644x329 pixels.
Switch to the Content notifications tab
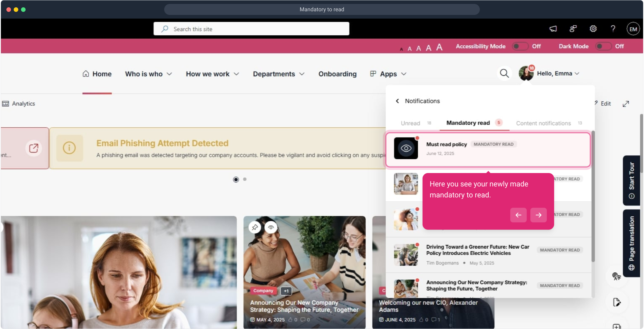click(x=549, y=123)
